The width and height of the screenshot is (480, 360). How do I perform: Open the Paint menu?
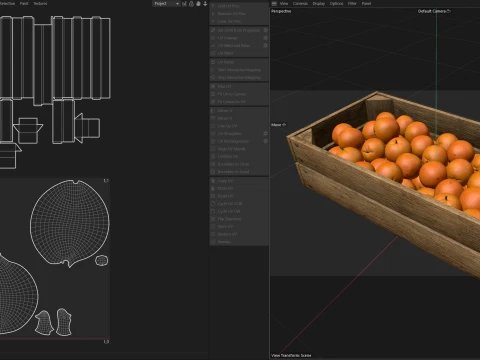pos(24,3)
